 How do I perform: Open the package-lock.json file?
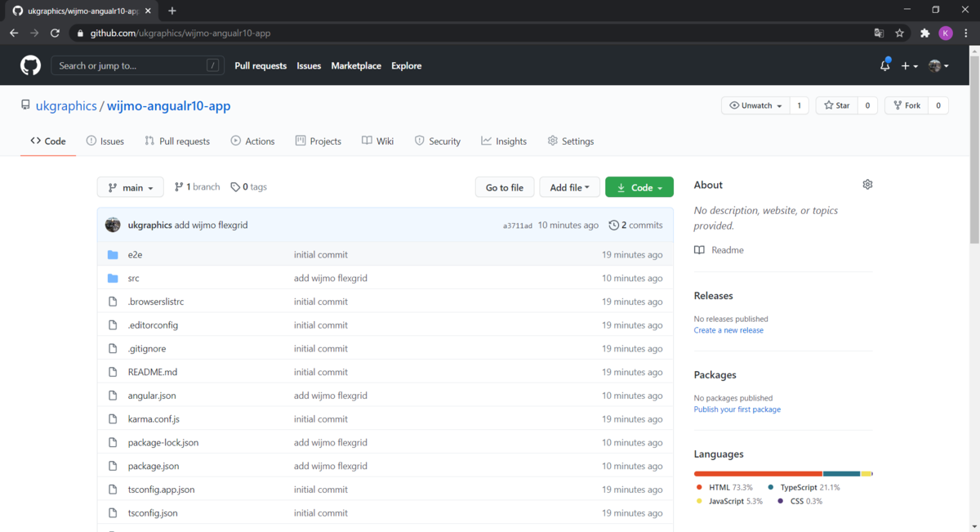(x=163, y=442)
